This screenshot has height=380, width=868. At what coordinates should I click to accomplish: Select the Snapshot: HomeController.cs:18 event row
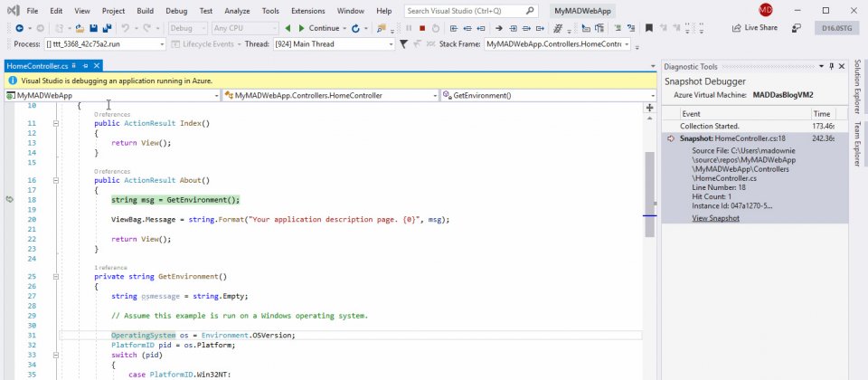[755, 138]
